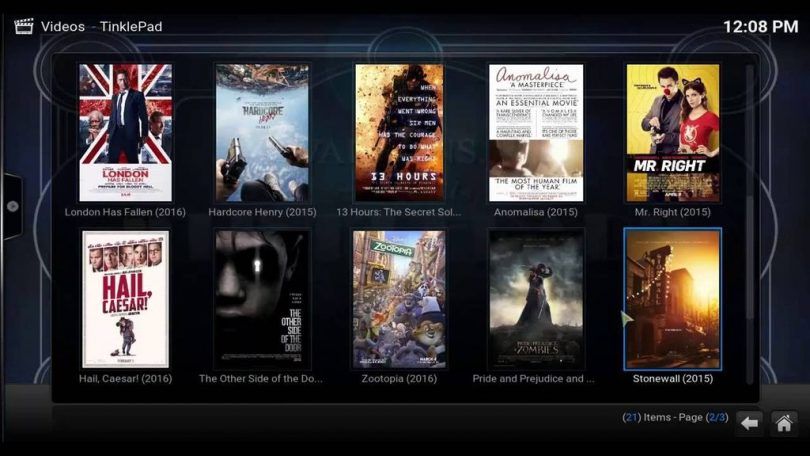Open the highlighted Stonewall poster
The image size is (810, 456).
coord(672,300)
